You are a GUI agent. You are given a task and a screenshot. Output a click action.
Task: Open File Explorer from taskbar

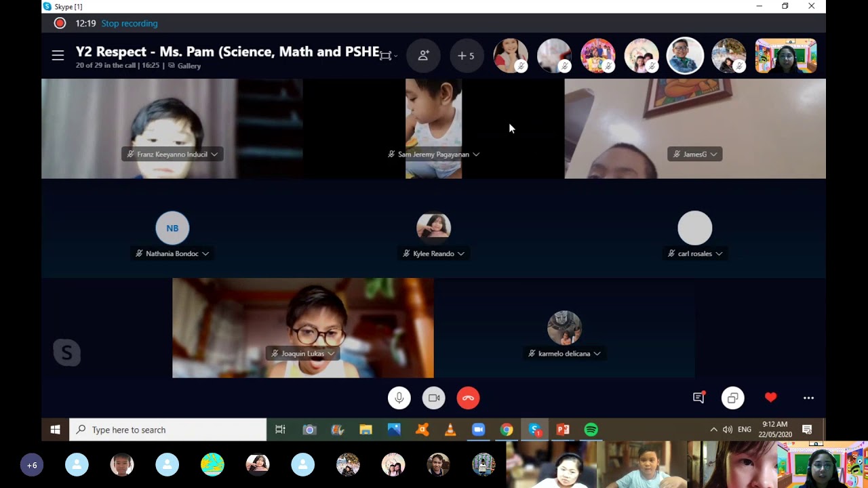pos(366,430)
